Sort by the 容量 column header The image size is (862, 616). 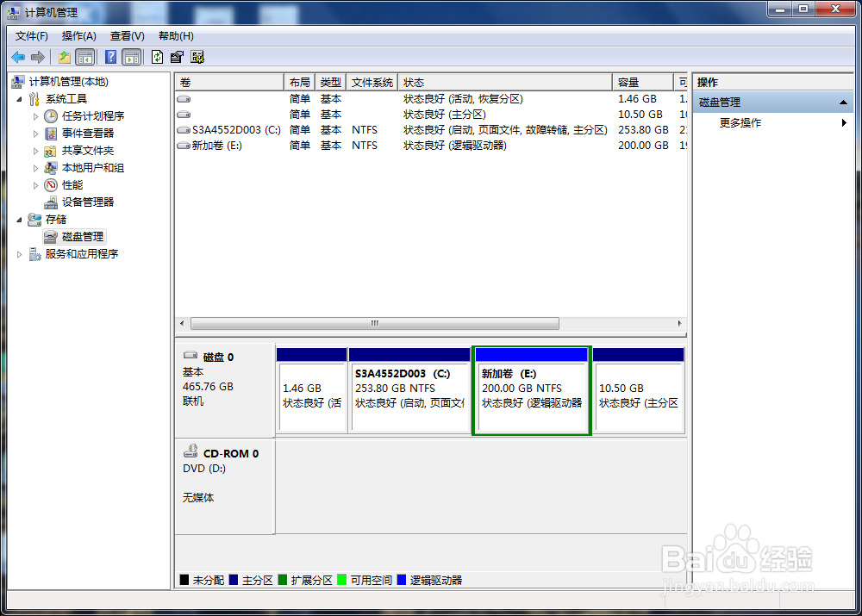(643, 83)
